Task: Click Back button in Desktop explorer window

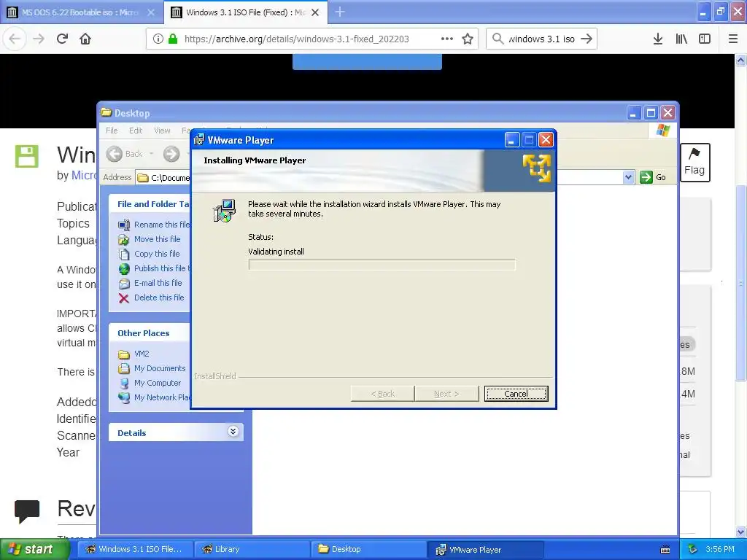Action: click(125, 154)
